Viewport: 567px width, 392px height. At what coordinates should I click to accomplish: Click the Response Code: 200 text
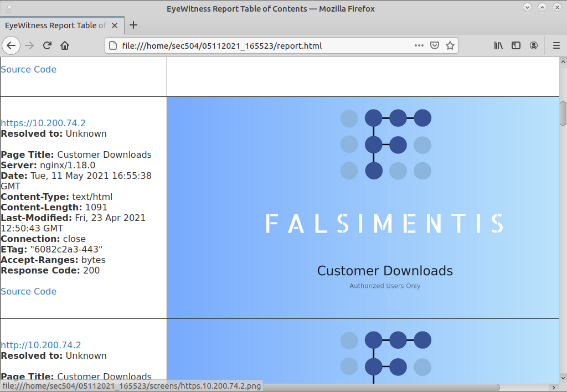50,271
